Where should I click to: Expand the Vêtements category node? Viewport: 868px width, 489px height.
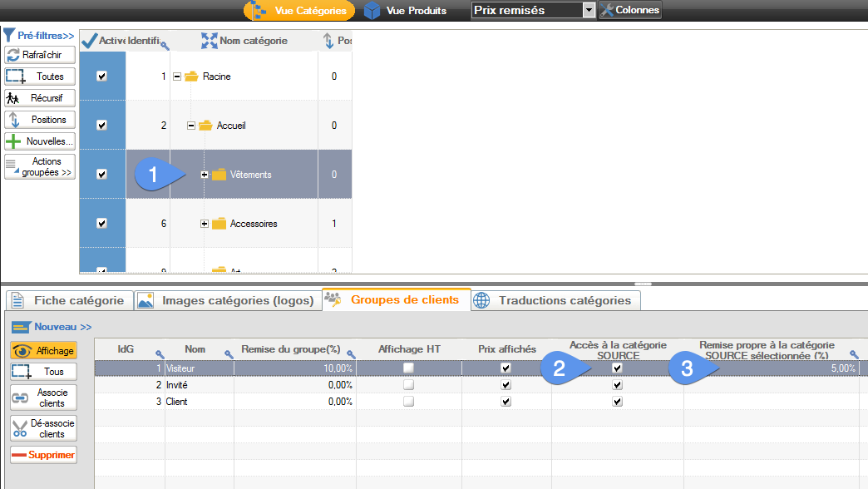pyautogui.click(x=205, y=175)
